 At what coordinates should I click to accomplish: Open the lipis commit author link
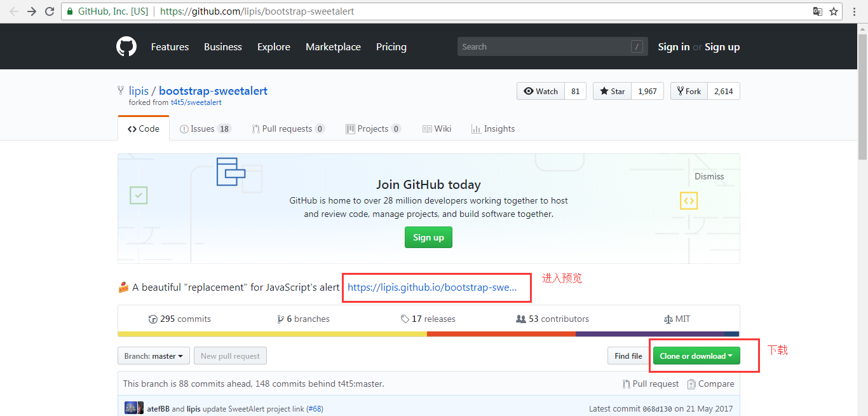coord(195,409)
